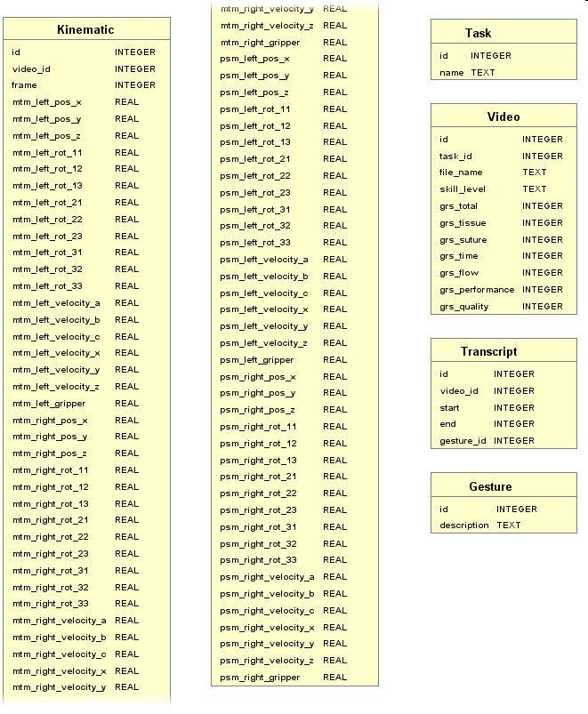Select the psm_left_pos_x field

point(294,59)
